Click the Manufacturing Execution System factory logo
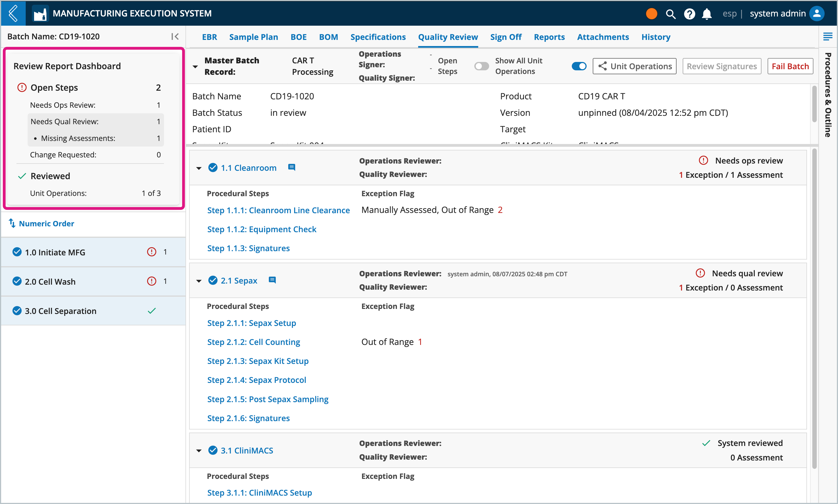This screenshot has width=838, height=504. click(x=41, y=14)
